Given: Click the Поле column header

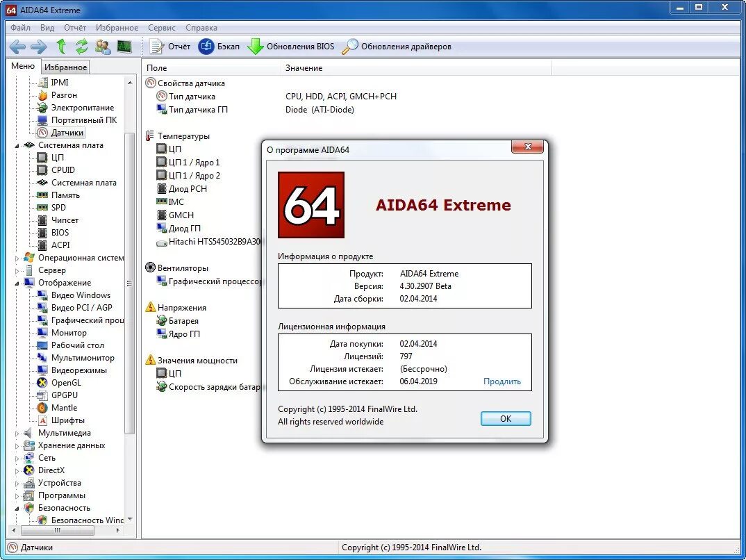Looking at the screenshot, I should tap(212, 68).
